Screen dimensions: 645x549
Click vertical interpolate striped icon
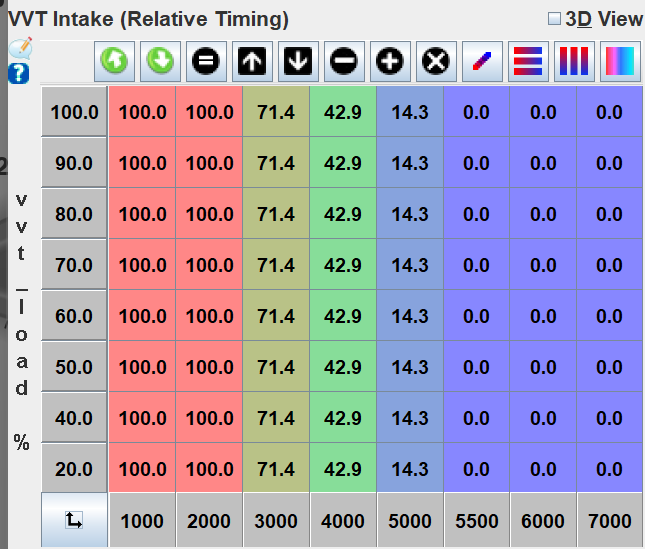point(573,61)
